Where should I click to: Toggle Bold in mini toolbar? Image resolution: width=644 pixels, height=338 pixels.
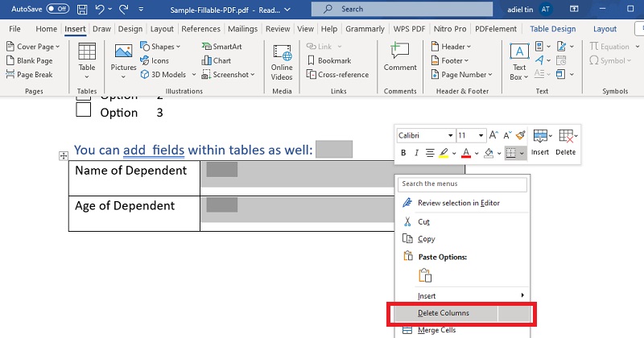click(x=403, y=153)
